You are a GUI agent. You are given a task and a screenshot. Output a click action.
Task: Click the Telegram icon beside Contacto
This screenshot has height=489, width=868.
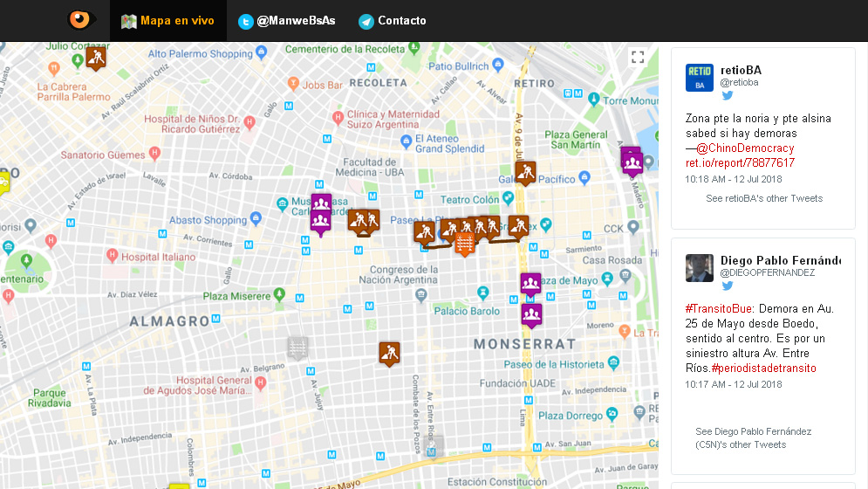point(366,21)
